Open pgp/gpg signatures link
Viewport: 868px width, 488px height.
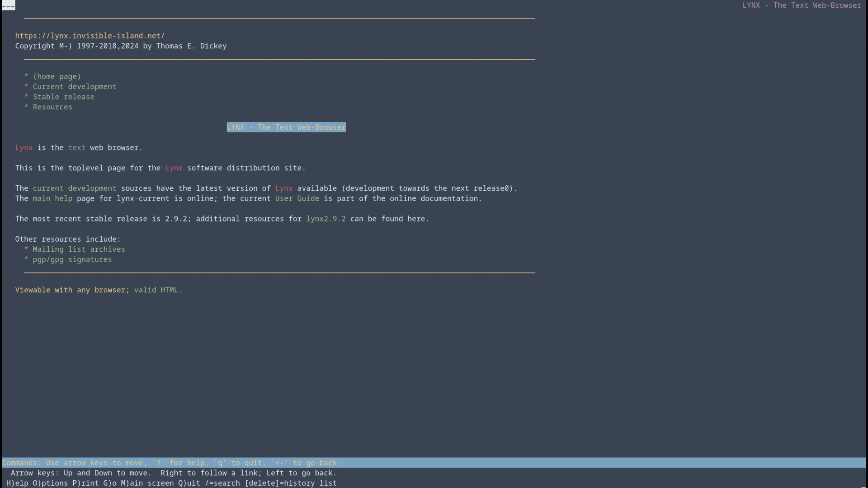point(72,259)
